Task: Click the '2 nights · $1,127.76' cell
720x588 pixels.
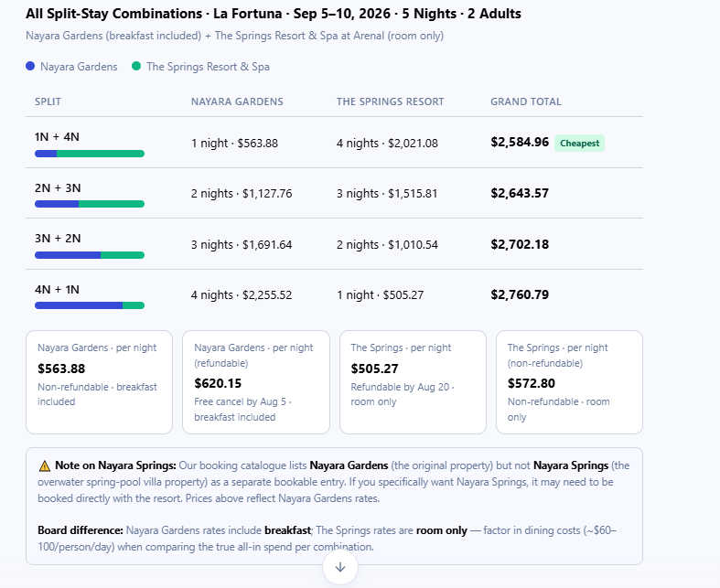Action: 242,194
